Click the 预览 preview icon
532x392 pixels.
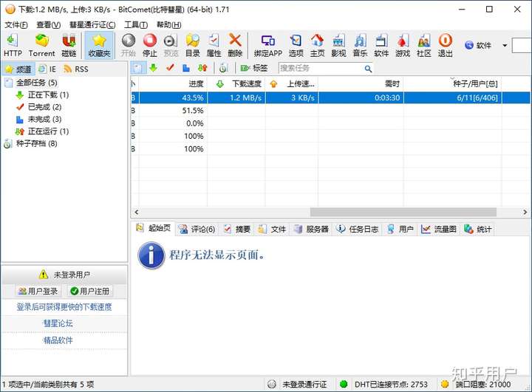click(171, 45)
